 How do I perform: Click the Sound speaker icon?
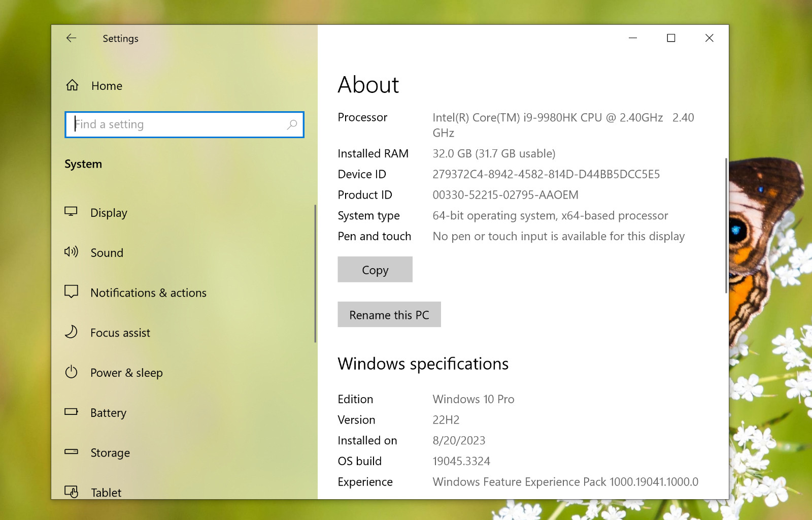[x=71, y=252]
